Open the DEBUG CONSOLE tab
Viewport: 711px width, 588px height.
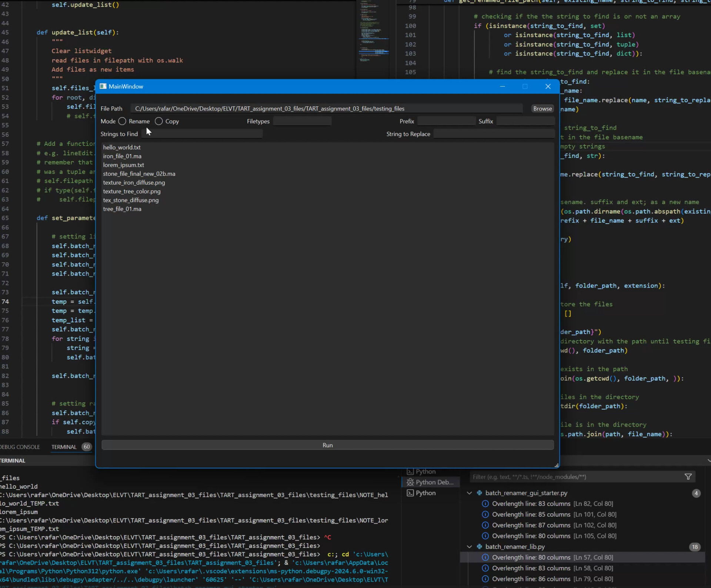tap(20, 447)
